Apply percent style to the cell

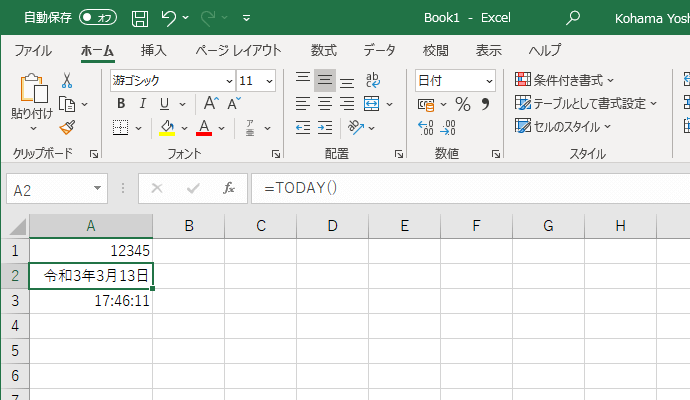462,104
